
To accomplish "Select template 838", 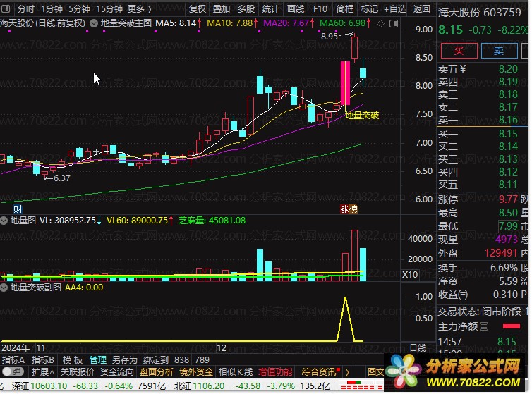I will [182, 359].
